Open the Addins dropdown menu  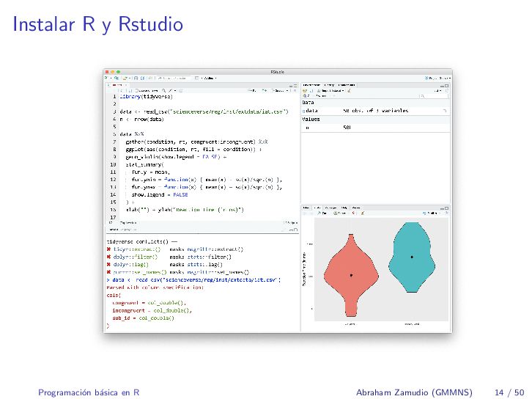coord(210,78)
